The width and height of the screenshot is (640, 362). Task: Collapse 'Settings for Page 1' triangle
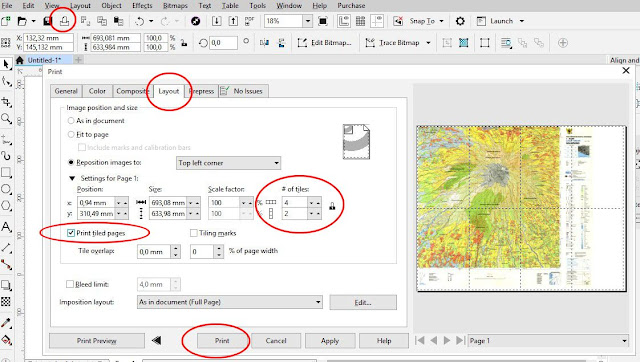(x=72, y=178)
